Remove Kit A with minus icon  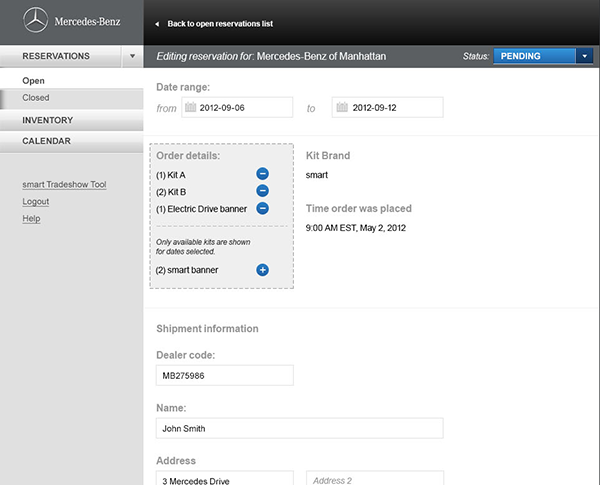point(263,174)
